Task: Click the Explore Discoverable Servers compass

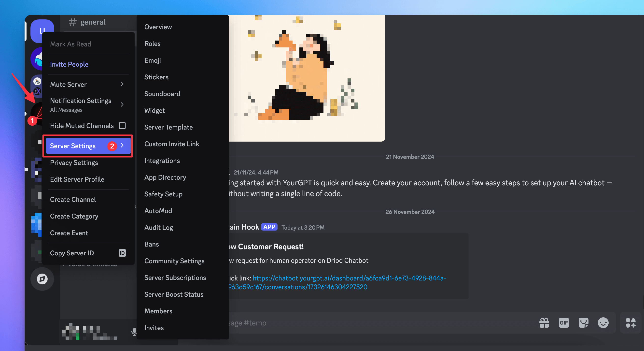Action: coord(42,279)
